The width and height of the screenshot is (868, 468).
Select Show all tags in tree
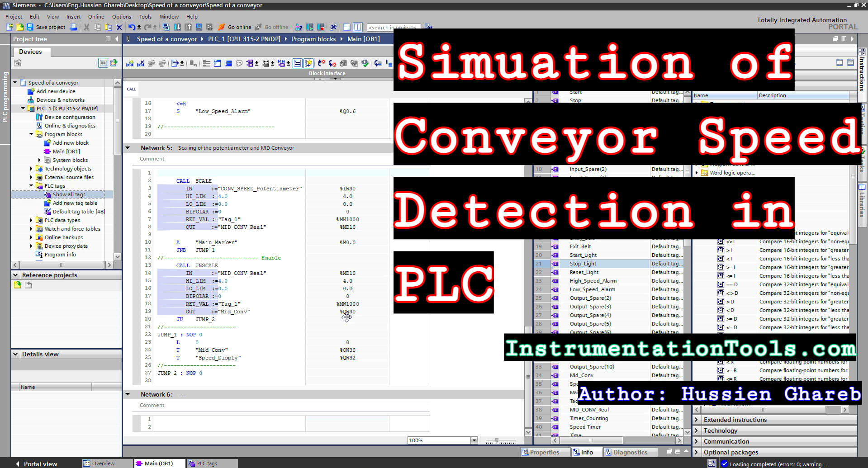click(69, 194)
